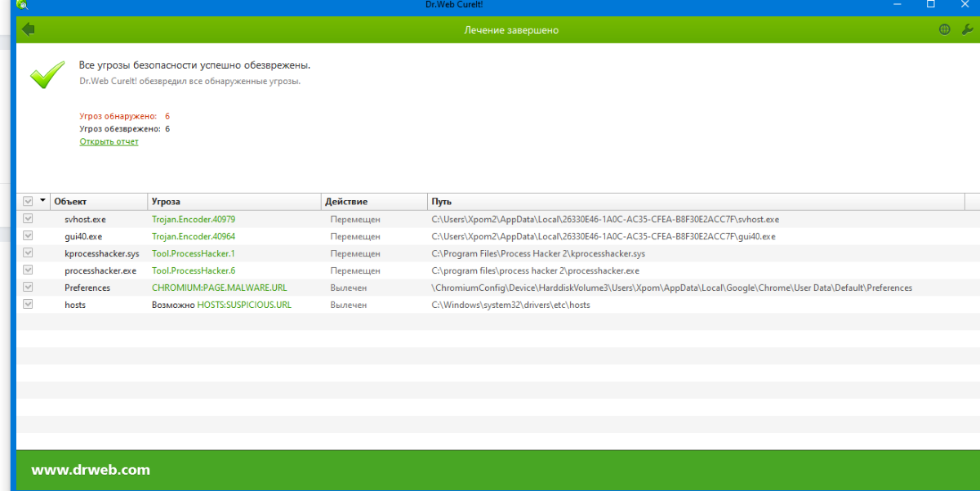980x491 pixels.
Task: Visit the www.drweb.com link
Action: tap(91, 470)
